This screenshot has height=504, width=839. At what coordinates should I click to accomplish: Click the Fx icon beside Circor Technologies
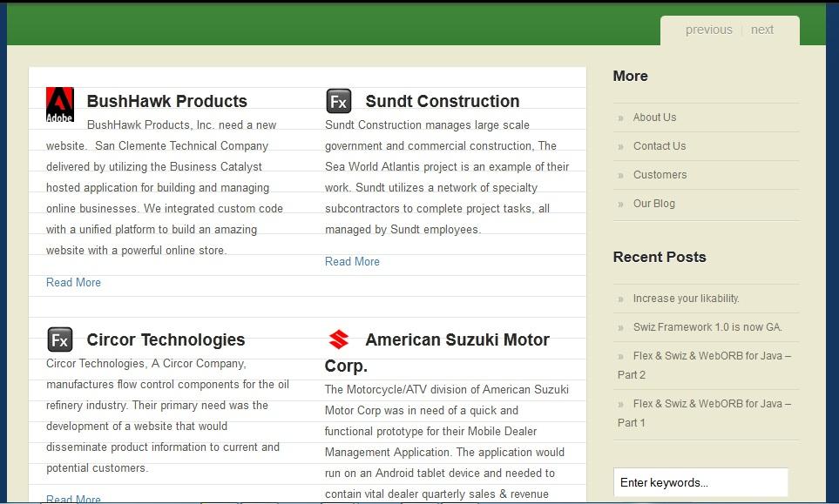click(60, 339)
